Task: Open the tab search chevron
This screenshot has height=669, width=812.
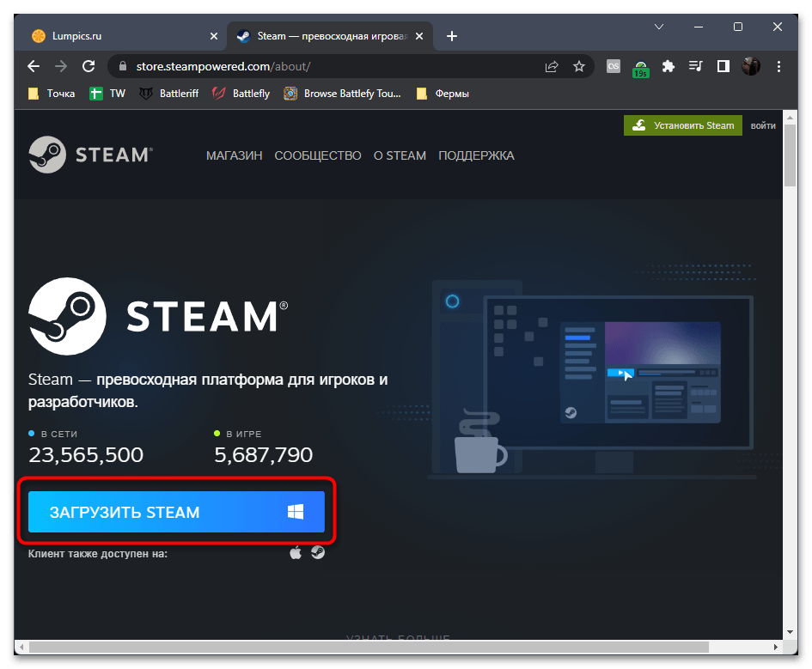Action: point(659,27)
